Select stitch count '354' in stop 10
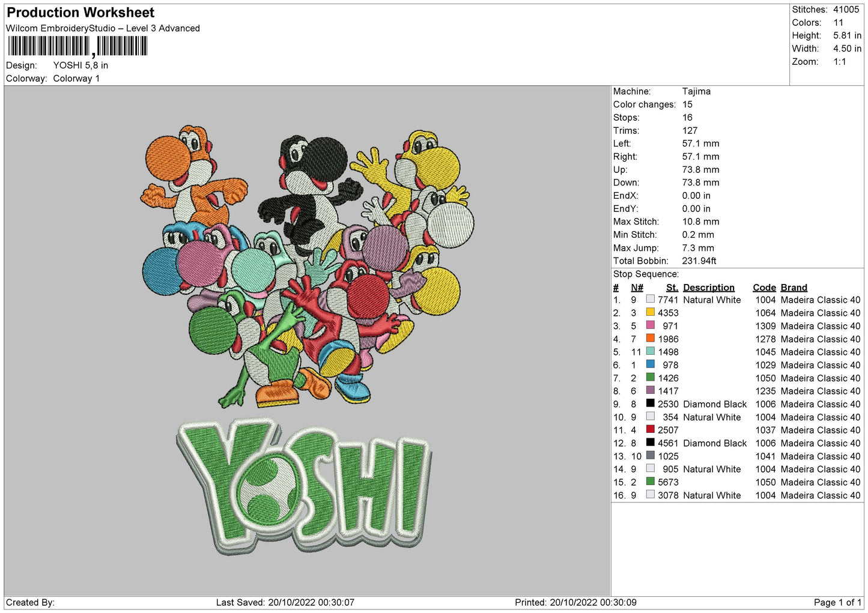868x613 pixels. click(670, 417)
